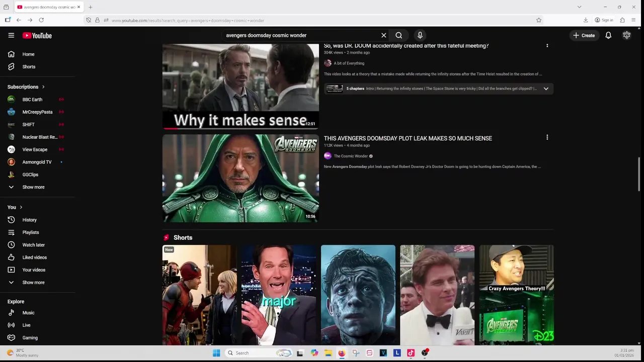Image resolution: width=644 pixels, height=362 pixels.
Task: Open the YouTube hamburger guide menu
Action: pos(11,35)
